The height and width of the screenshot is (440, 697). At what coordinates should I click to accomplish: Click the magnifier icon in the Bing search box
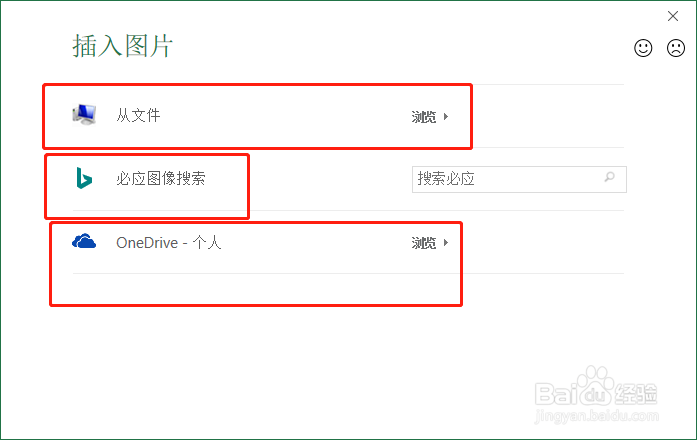609,178
